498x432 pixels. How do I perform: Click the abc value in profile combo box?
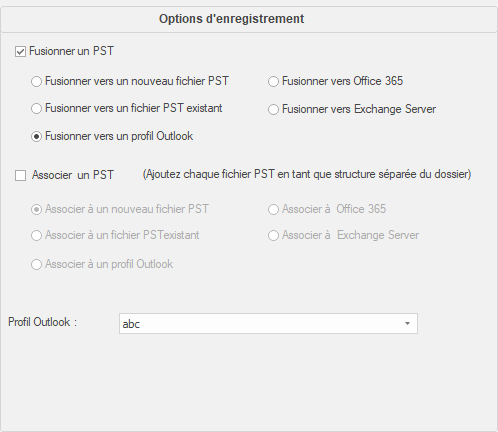[x=131, y=324]
